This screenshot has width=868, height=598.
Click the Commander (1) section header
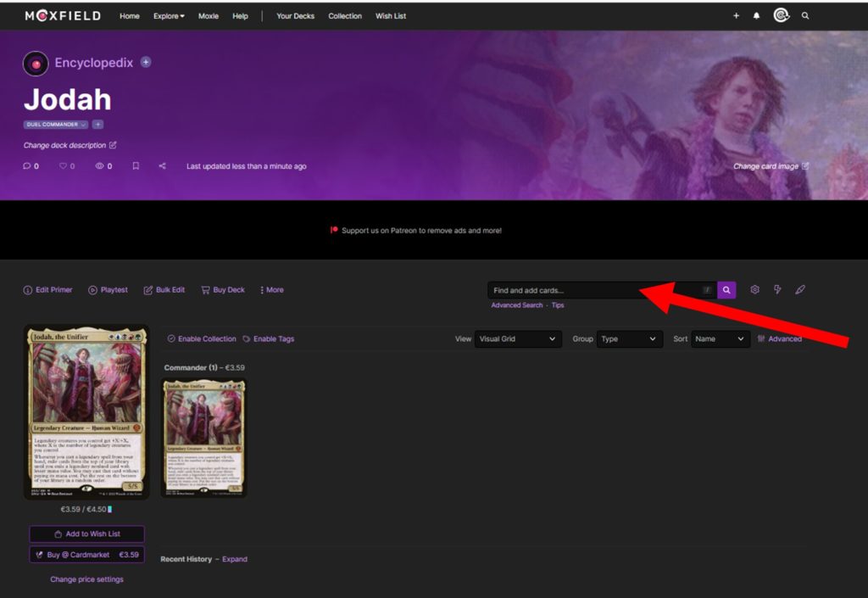(204, 367)
